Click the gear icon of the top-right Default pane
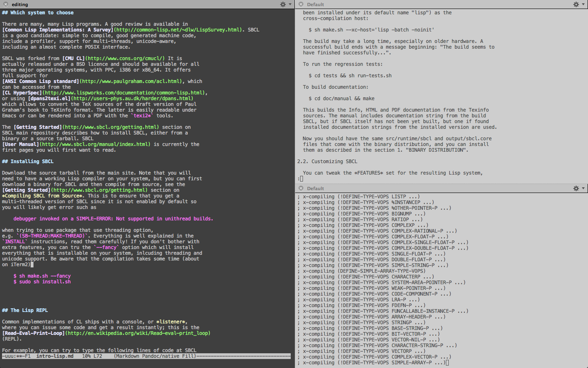588x368 pixels. click(576, 4)
